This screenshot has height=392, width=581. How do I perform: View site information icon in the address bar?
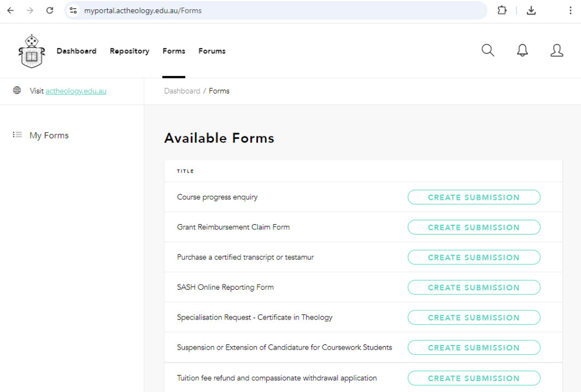click(73, 10)
